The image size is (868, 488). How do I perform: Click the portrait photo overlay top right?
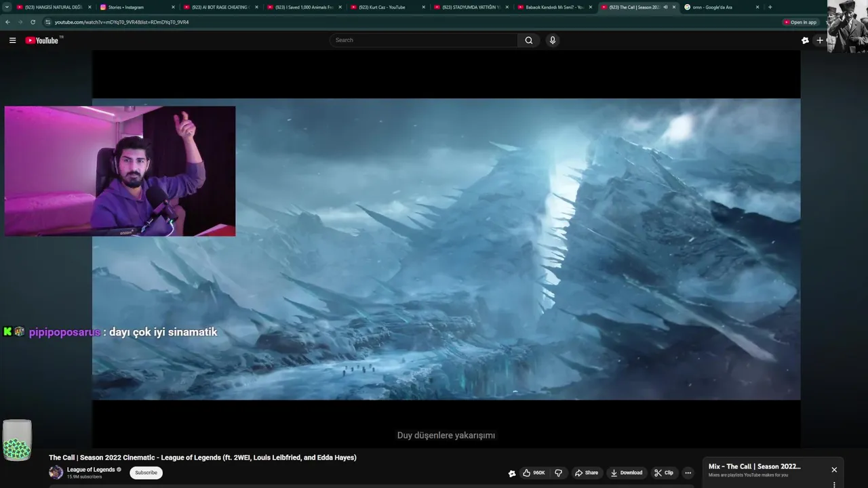[847, 26]
